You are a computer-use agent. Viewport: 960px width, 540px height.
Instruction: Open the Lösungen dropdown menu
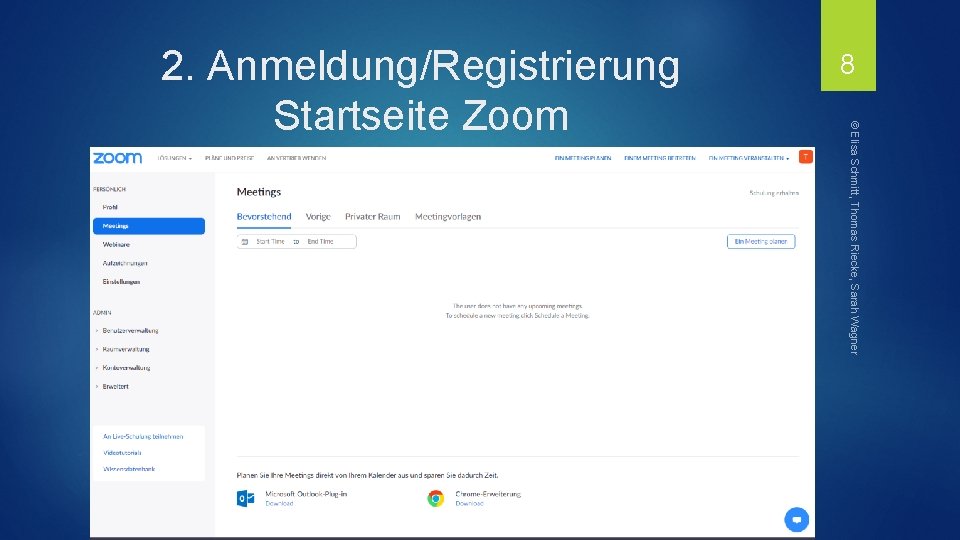coord(174,158)
